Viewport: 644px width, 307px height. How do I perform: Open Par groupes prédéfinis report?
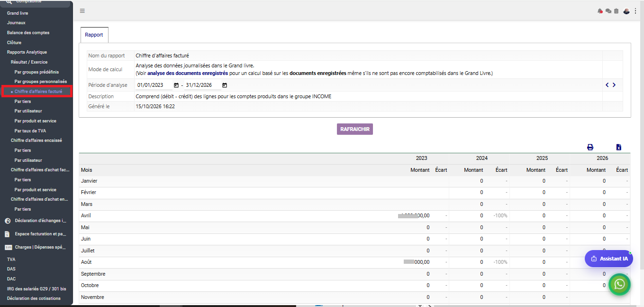click(37, 72)
